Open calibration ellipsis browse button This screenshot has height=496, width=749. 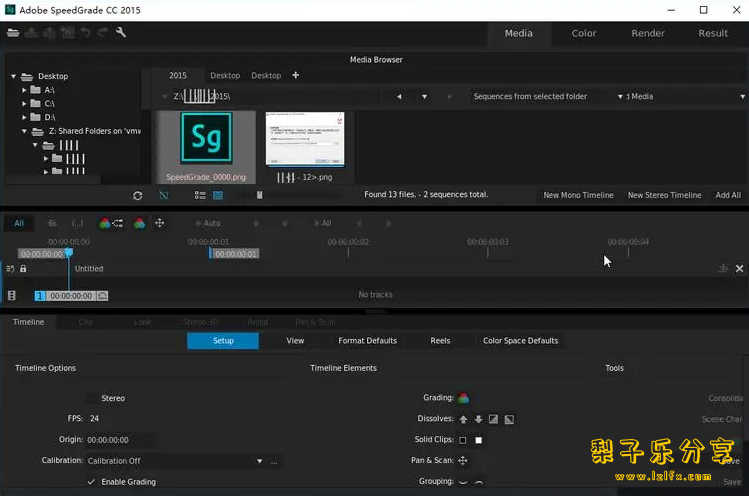pos(274,462)
